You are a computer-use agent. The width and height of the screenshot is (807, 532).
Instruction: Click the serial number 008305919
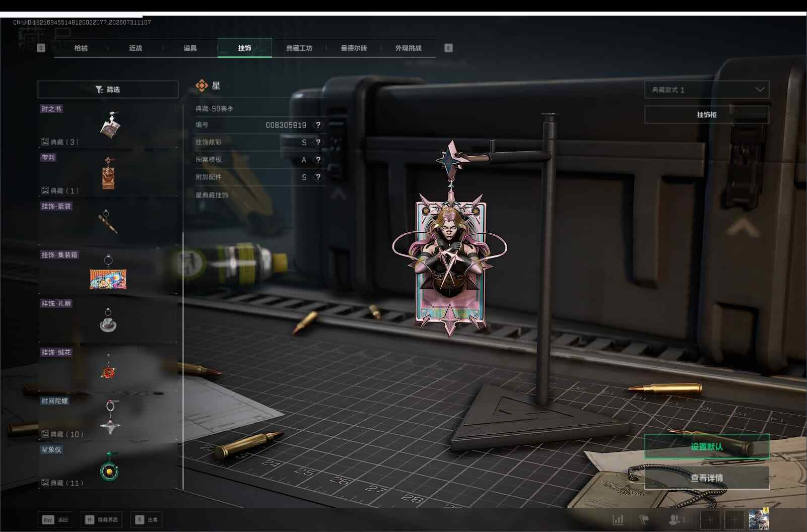pyautogui.click(x=286, y=125)
